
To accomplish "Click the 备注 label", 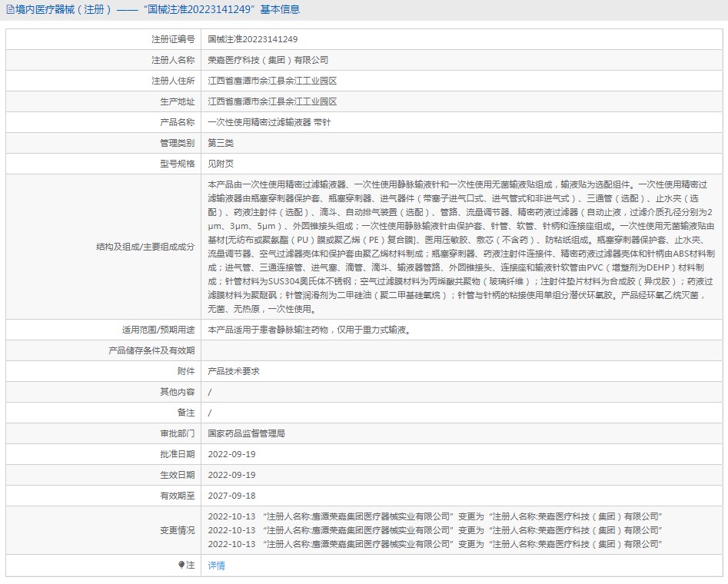I will coord(186,413).
